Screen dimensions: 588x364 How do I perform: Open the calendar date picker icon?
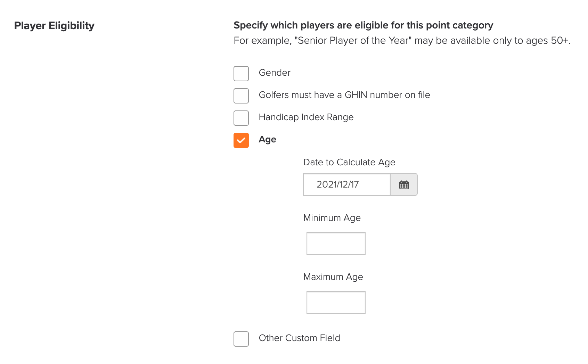[x=404, y=184]
